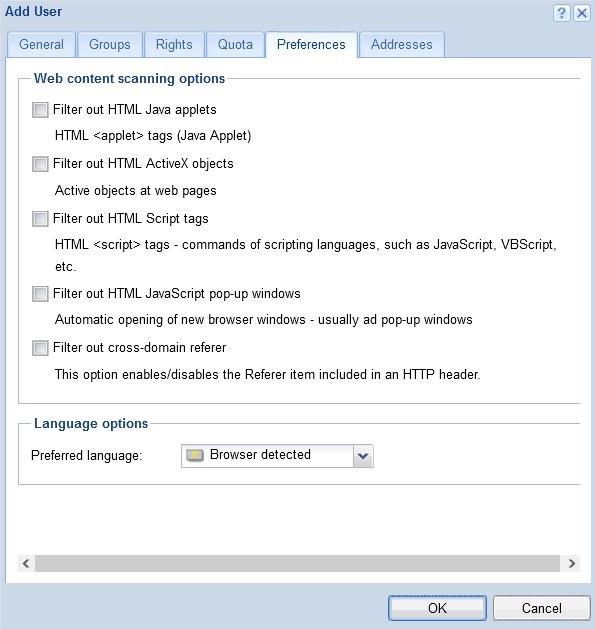Click the 'Filter out HTML Java applets' label
Viewport: 595px width, 629px height.
pyautogui.click(x=134, y=110)
